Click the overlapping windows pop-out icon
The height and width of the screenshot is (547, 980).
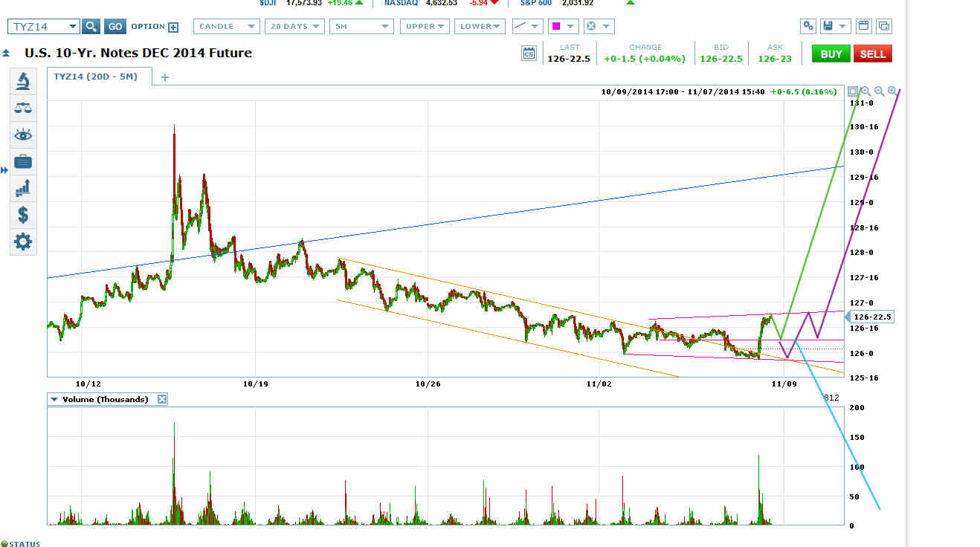[x=884, y=26]
